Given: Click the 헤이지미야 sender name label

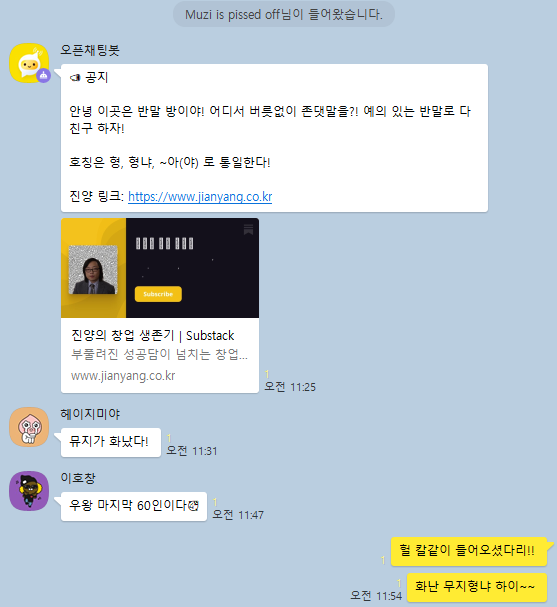Looking at the screenshot, I should 90,414.
